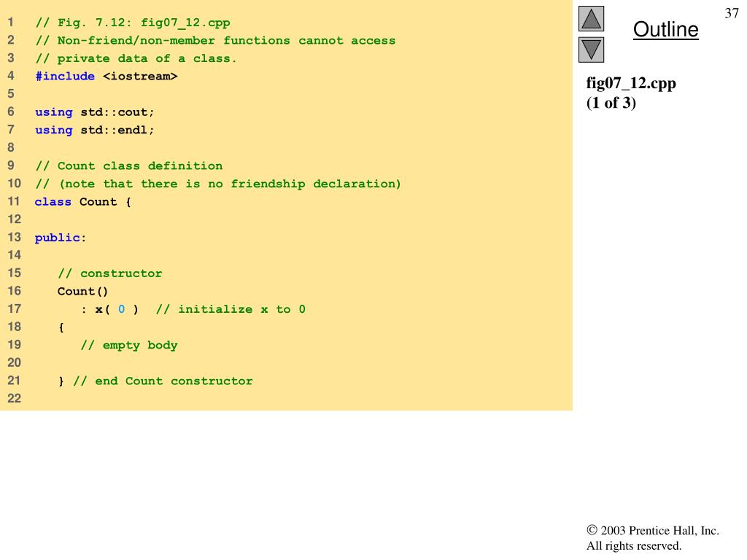Click the 'All rights reserved.' text
Viewport: 747px width, 560px height.
tap(634, 545)
